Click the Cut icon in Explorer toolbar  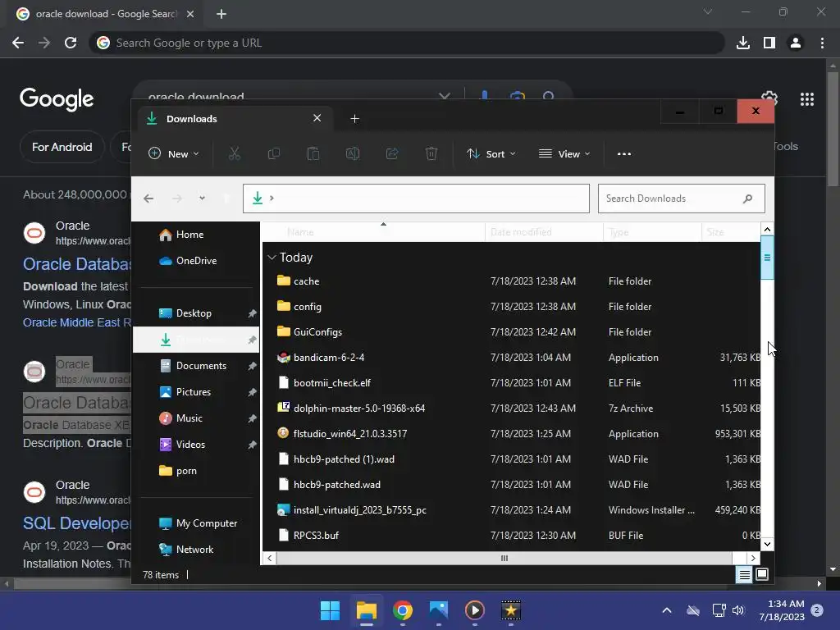pyautogui.click(x=234, y=153)
